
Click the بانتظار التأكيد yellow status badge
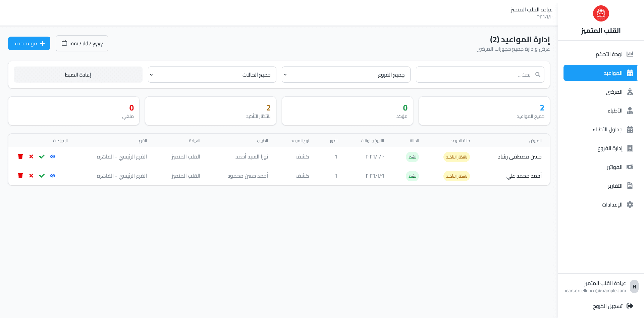pos(457,157)
